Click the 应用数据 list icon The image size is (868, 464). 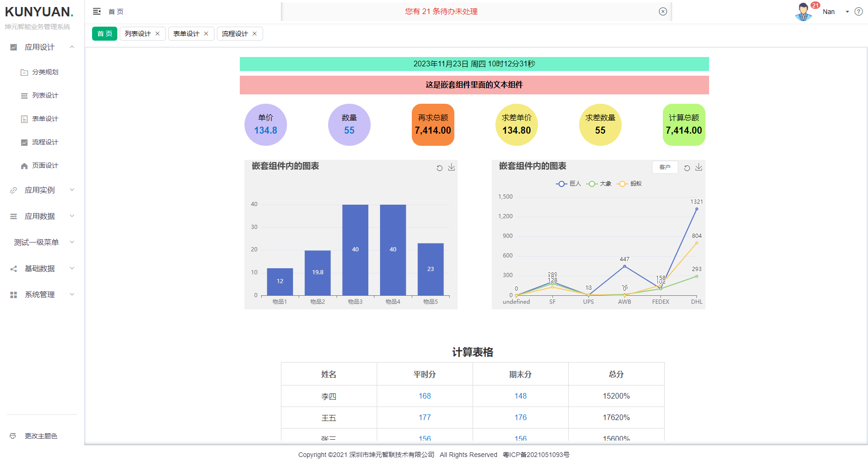click(x=14, y=216)
